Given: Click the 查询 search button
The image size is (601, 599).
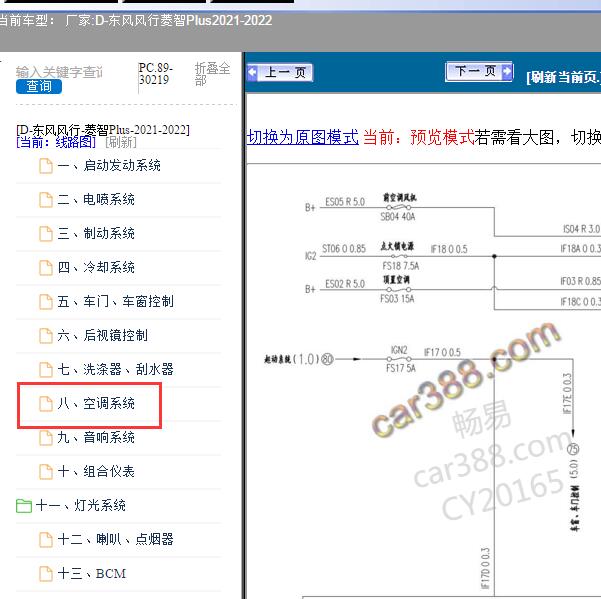Looking at the screenshot, I should [x=39, y=87].
